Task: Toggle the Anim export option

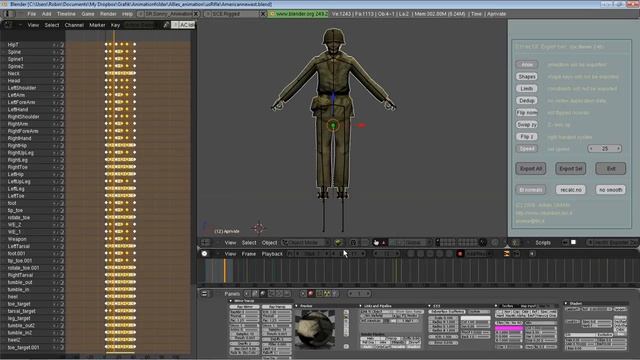Action: [527, 64]
